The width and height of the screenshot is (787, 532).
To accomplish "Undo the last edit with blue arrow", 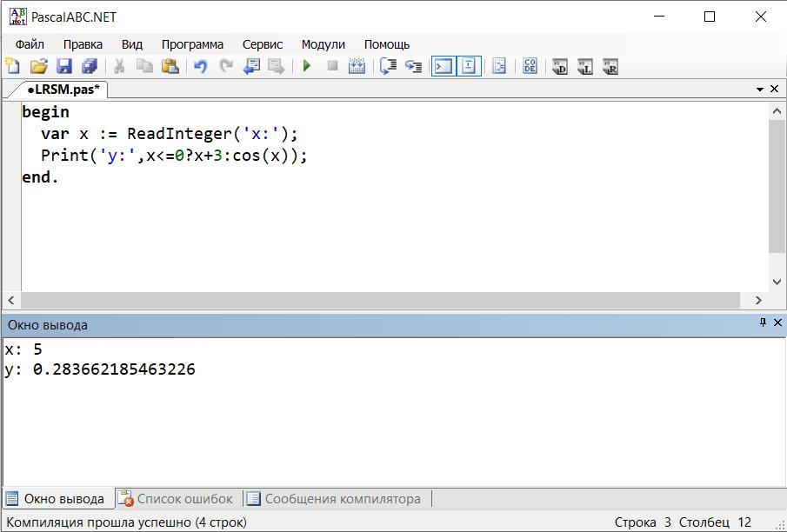I will tap(200, 66).
